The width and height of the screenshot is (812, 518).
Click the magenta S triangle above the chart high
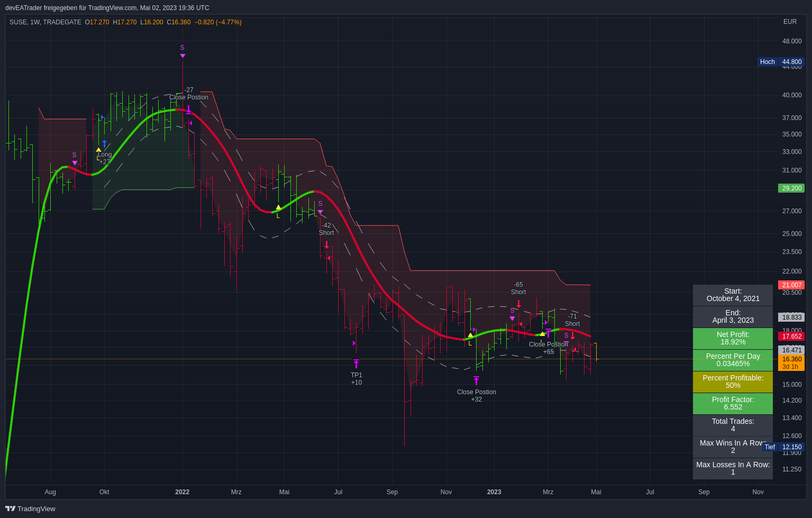click(x=183, y=56)
